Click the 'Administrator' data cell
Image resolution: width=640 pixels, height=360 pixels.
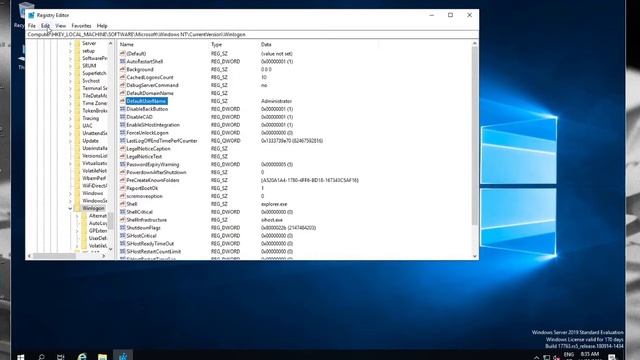(x=276, y=101)
